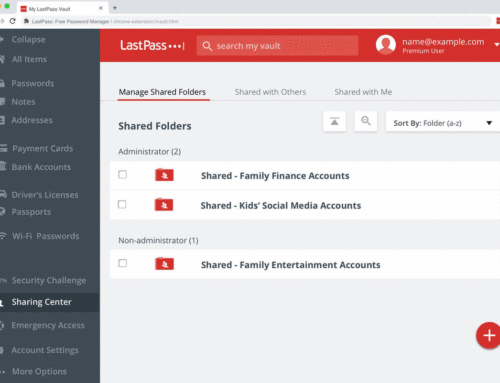This screenshot has height=383, width=500.
Task: Click the user avatar icon
Action: point(386,45)
